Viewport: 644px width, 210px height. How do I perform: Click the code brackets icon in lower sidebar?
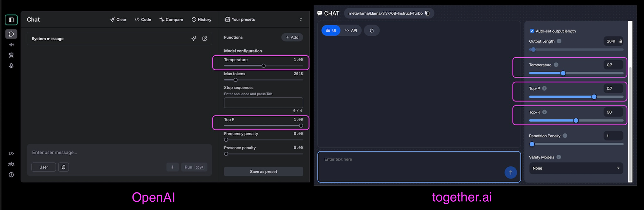click(x=11, y=153)
